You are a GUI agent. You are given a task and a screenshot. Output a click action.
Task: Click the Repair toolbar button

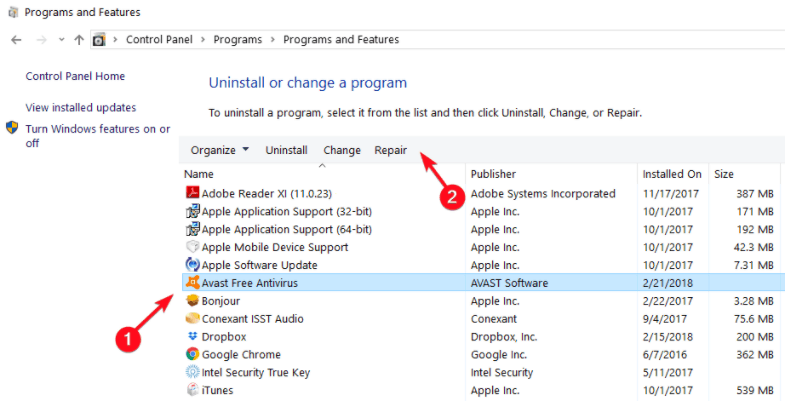coord(390,150)
